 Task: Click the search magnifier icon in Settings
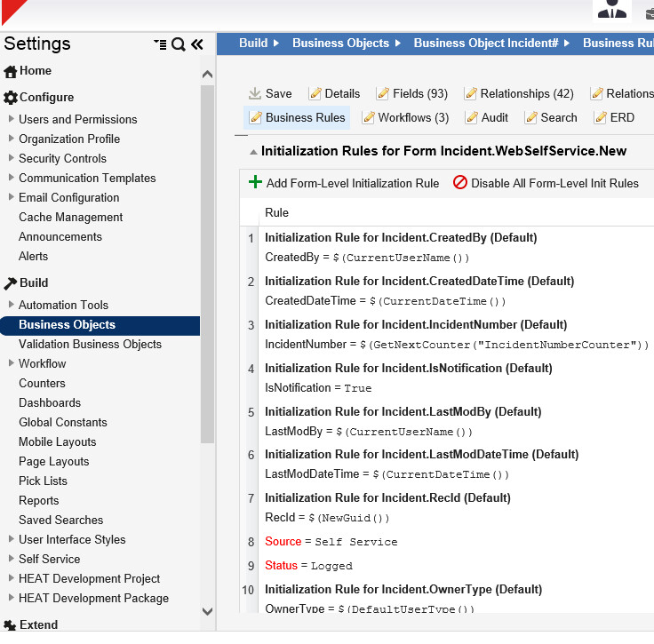(x=179, y=44)
